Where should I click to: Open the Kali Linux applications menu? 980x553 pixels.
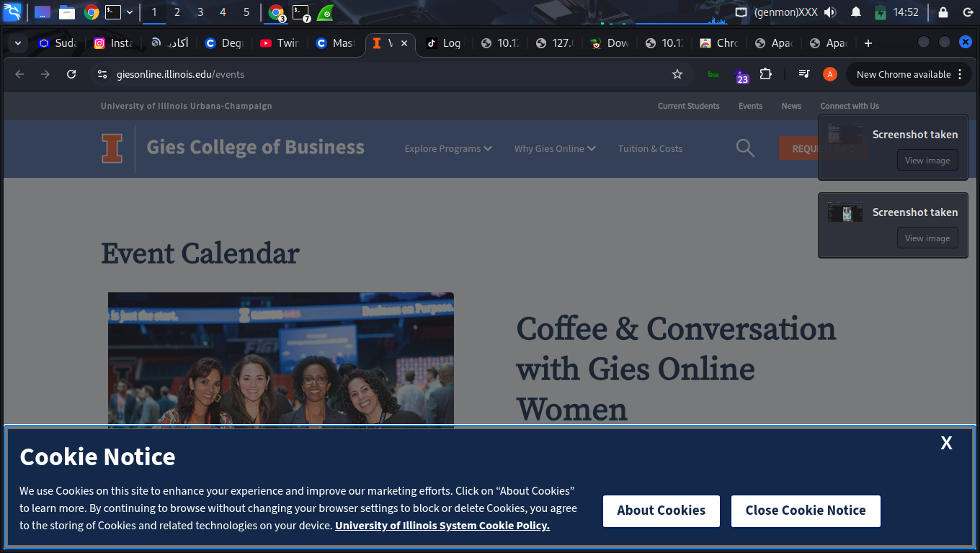pos(13,12)
